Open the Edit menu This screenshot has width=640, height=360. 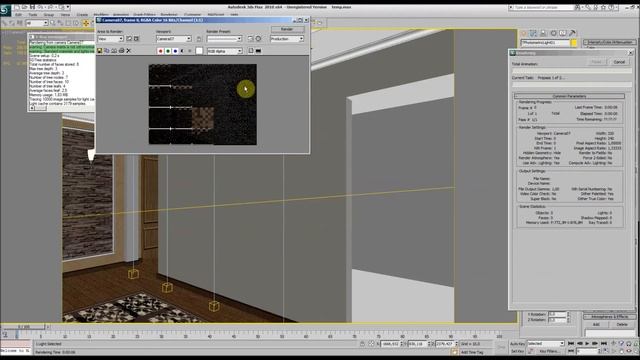(x=18, y=15)
